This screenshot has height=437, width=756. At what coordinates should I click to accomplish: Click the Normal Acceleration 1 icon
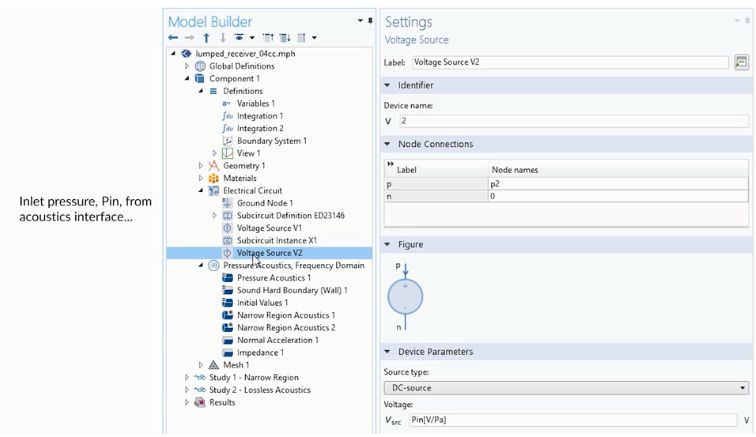[227, 340]
